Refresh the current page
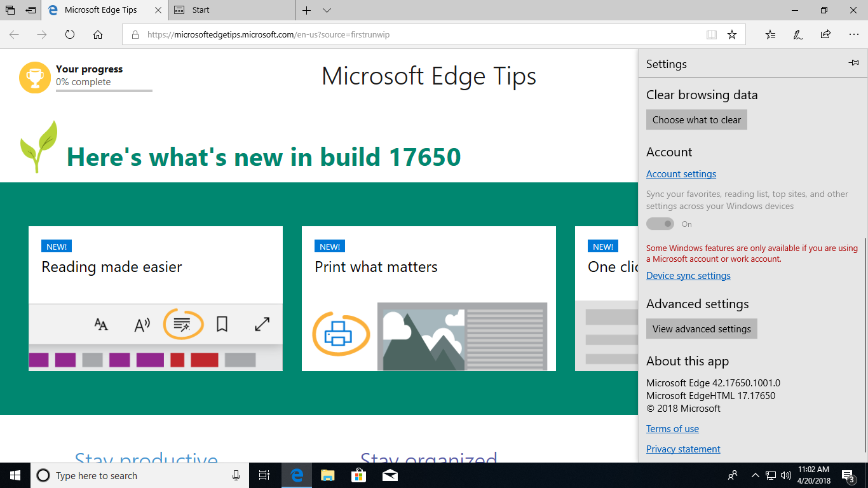 point(70,34)
